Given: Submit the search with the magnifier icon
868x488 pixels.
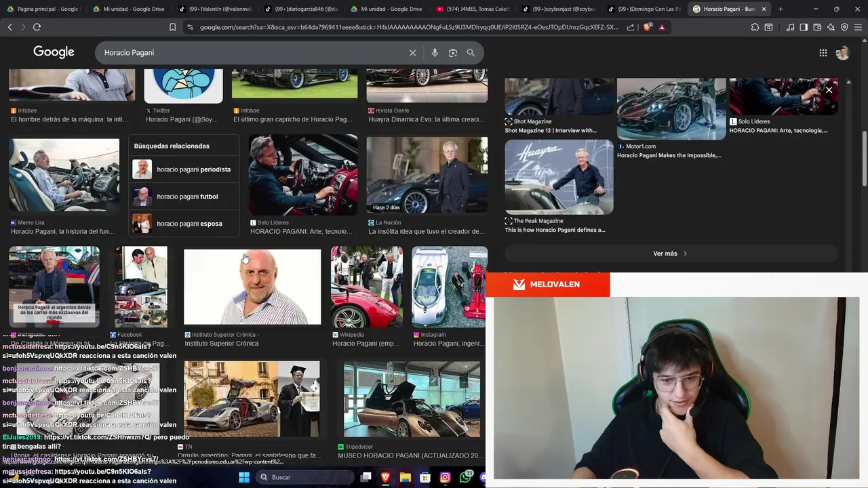Looking at the screenshot, I should (471, 53).
